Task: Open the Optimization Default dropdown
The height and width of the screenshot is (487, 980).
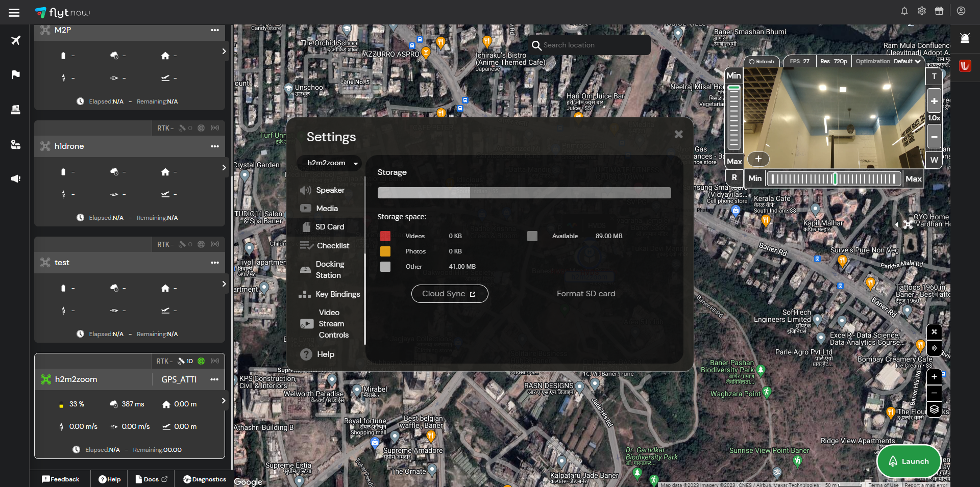Action: coord(888,61)
